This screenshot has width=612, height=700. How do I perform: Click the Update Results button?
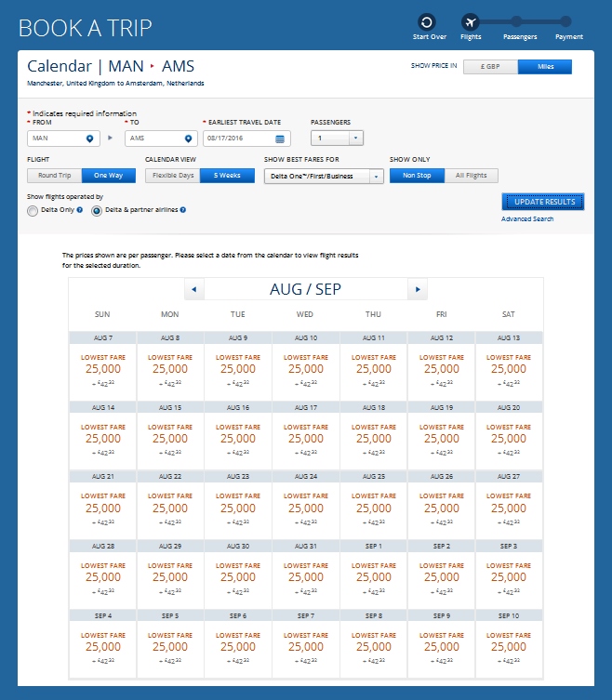pyautogui.click(x=543, y=202)
